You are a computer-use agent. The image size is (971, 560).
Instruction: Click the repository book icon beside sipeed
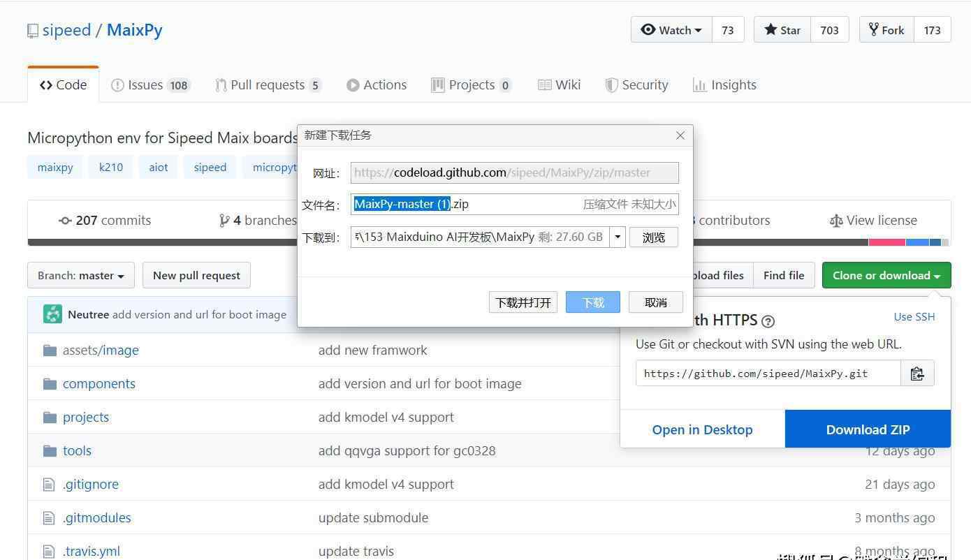(33, 31)
